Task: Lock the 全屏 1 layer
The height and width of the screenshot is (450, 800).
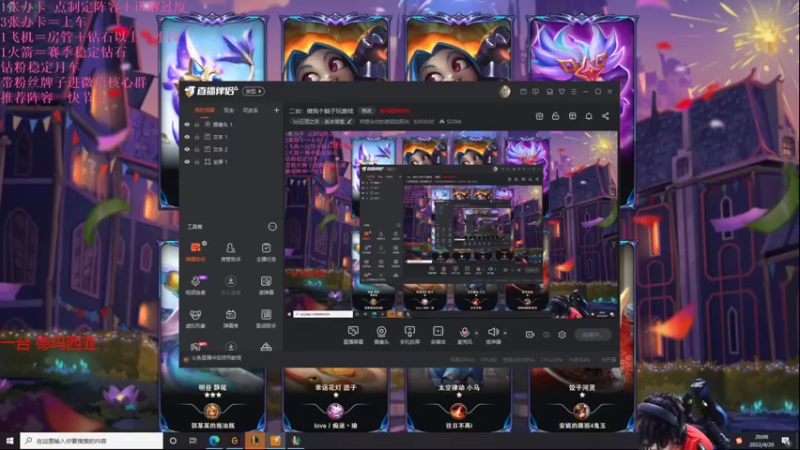Action: 197,162
